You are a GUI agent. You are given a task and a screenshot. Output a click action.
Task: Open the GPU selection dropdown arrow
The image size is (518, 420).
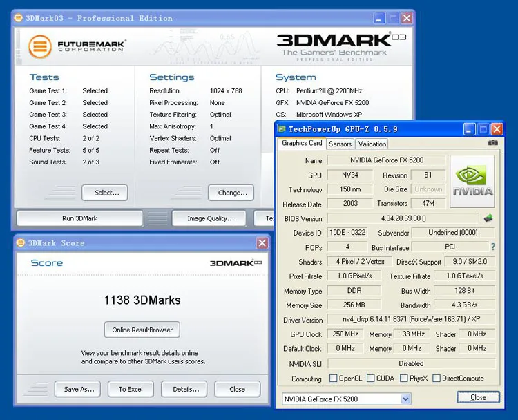coord(405,399)
